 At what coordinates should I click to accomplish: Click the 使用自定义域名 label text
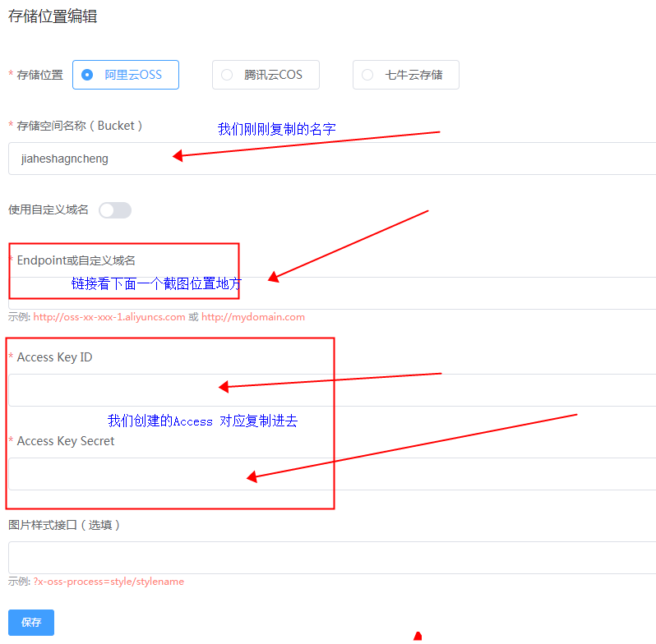tap(49, 209)
